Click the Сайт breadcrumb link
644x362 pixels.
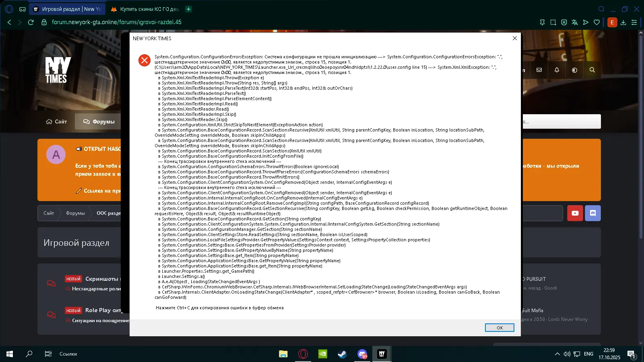point(49,213)
